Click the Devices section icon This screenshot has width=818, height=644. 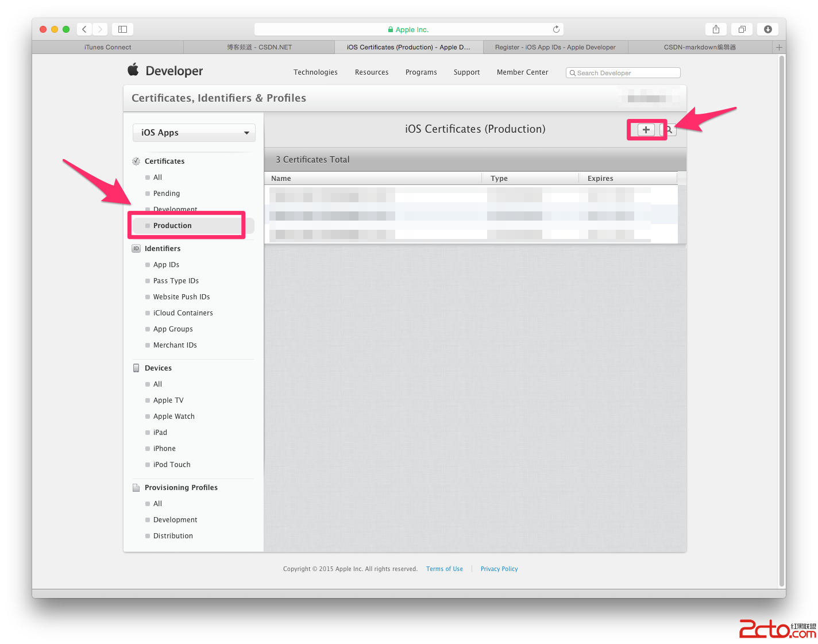click(x=136, y=368)
